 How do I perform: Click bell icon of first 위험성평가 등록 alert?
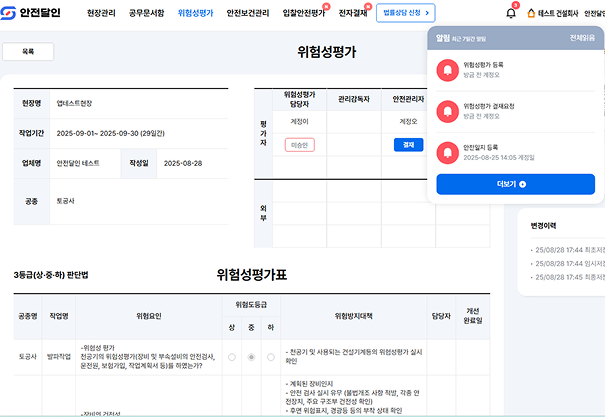446,70
